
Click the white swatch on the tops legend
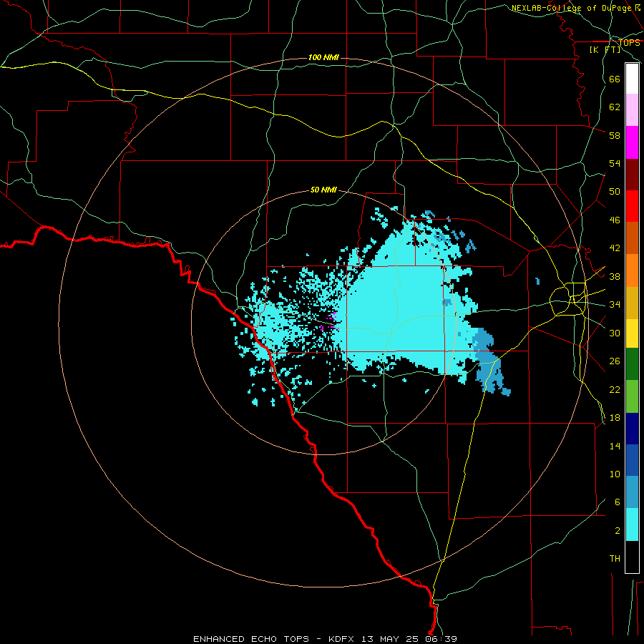(x=632, y=79)
